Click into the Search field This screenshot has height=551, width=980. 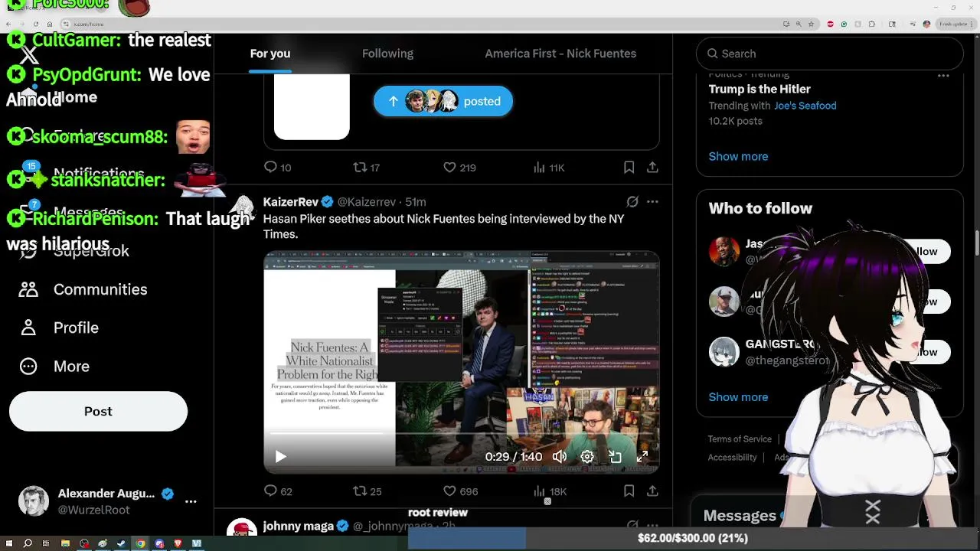(x=830, y=54)
